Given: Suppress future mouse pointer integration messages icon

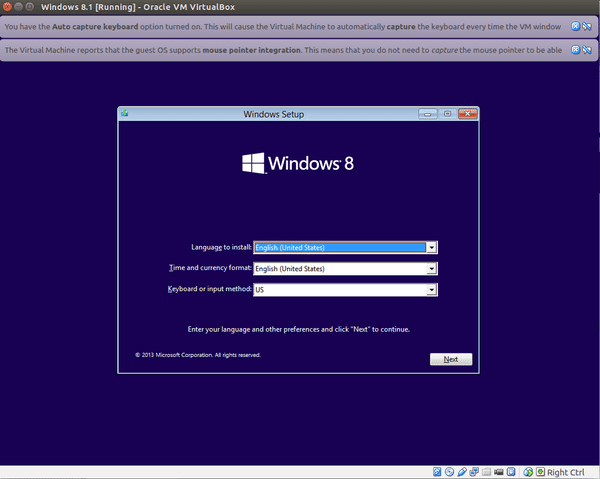Looking at the screenshot, I should pyautogui.click(x=587, y=50).
